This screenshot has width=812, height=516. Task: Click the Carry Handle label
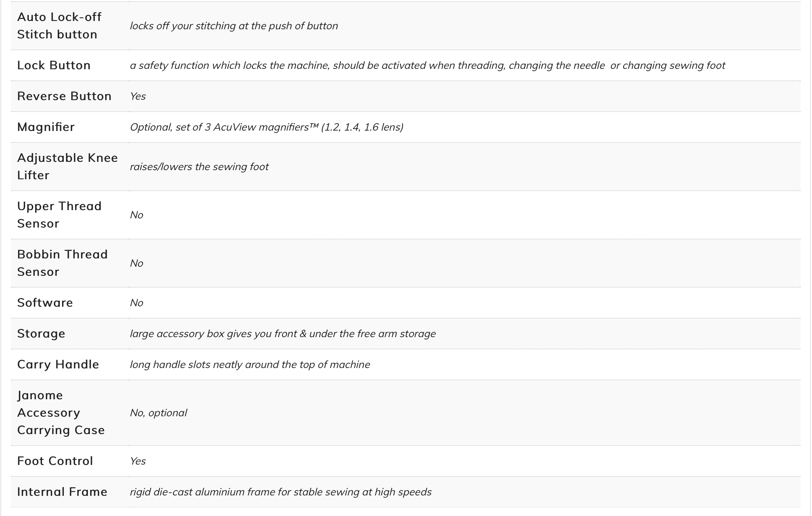tap(58, 364)
